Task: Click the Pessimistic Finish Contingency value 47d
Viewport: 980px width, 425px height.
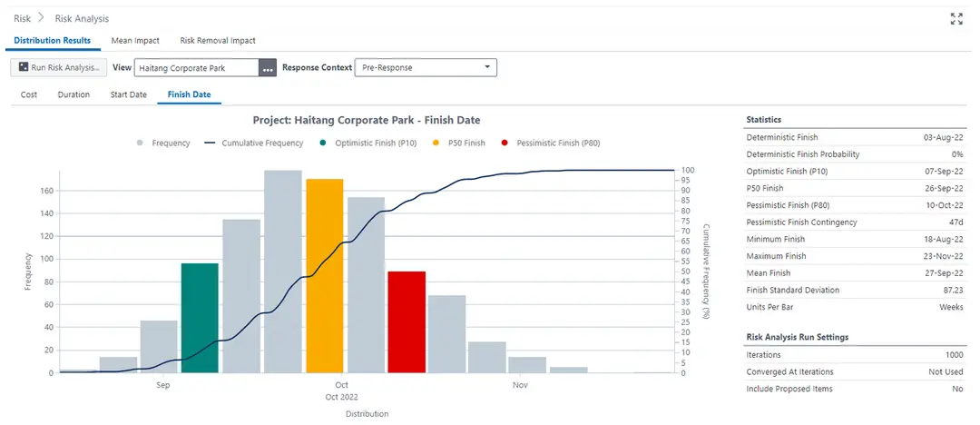Action: click(956, 222)
